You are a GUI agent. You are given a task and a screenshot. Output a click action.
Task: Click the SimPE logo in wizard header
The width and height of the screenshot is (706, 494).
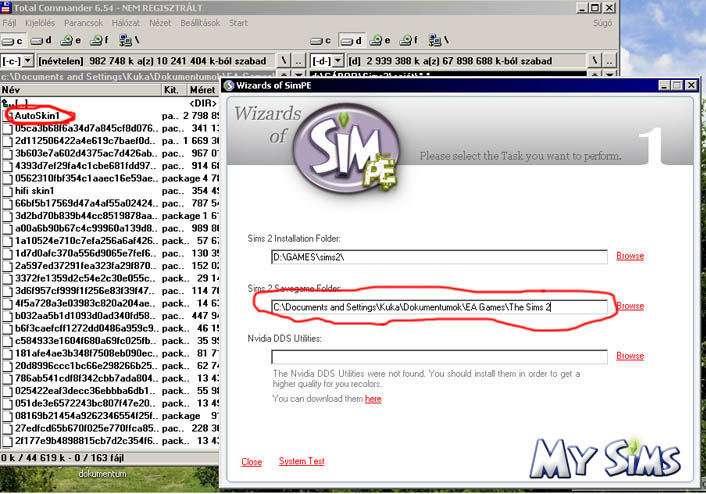(x=346, y=148)
